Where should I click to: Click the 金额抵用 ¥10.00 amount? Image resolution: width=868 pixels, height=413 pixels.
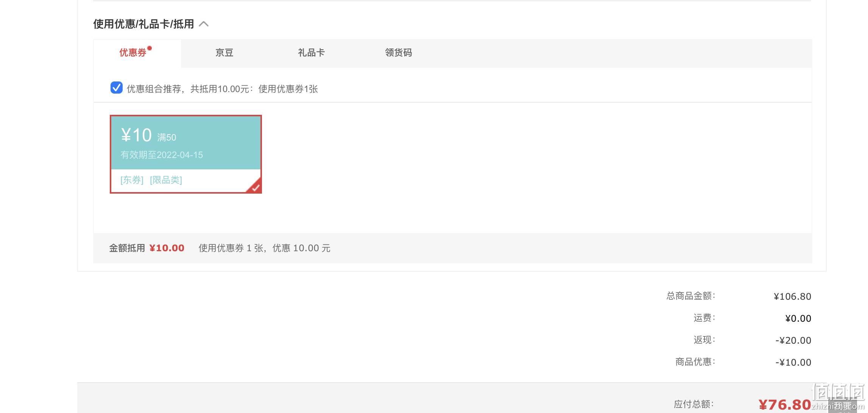(x=167, y=248)
